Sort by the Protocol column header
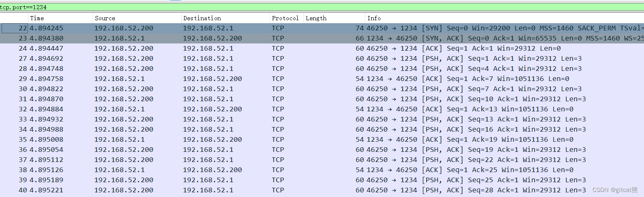Image resolution: width=644 pixels, height=197 pixels. [287, 18]
